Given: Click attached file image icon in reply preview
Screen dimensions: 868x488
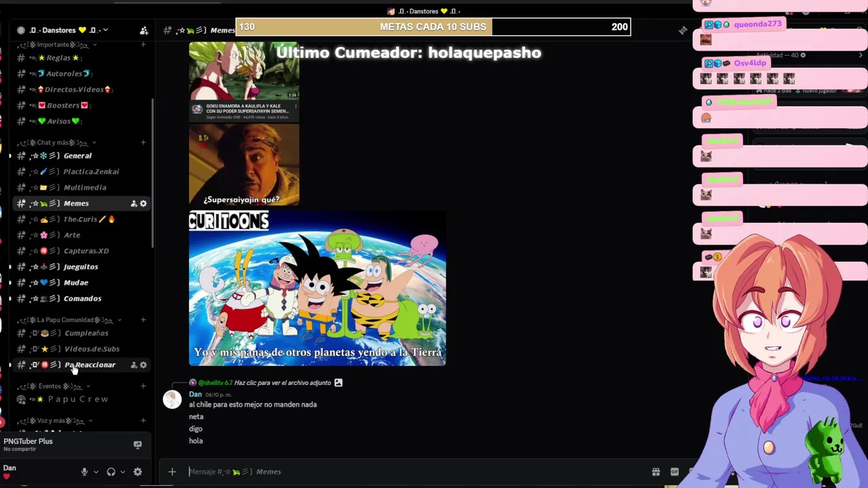Looking at the screenshot, I should click(x=338, y=382).
